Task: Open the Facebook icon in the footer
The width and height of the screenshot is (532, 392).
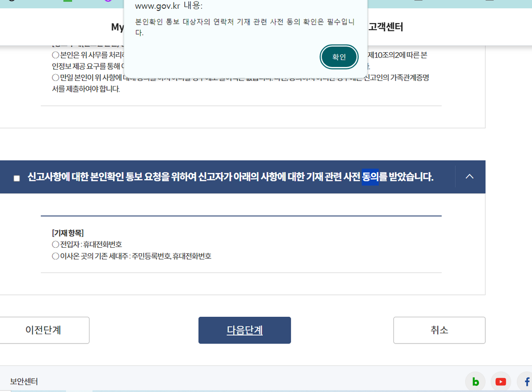Action: coord(526,381)
